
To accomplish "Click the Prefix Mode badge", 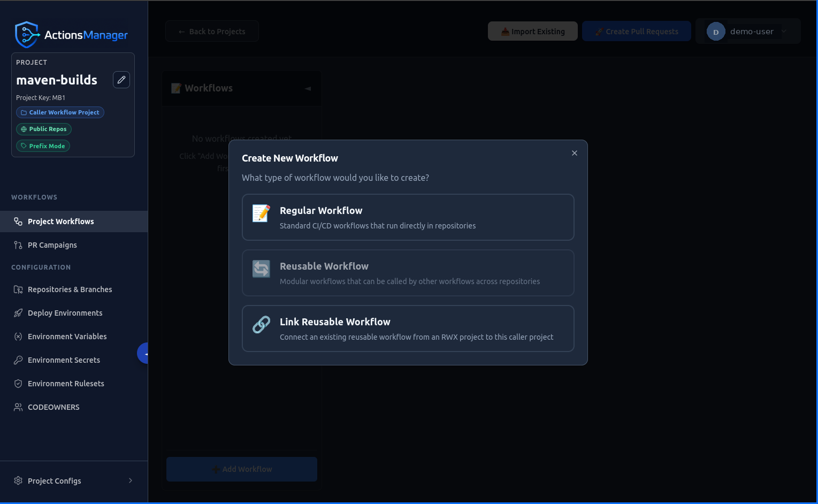I will coord(43,146).
